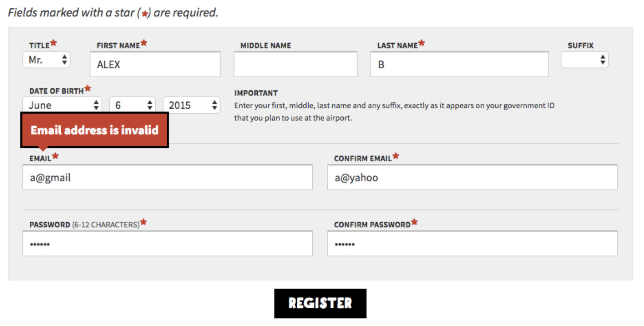Open the birth year dropdown showing 2015
This screenshot has height=326, width=644.
point(191,105)
